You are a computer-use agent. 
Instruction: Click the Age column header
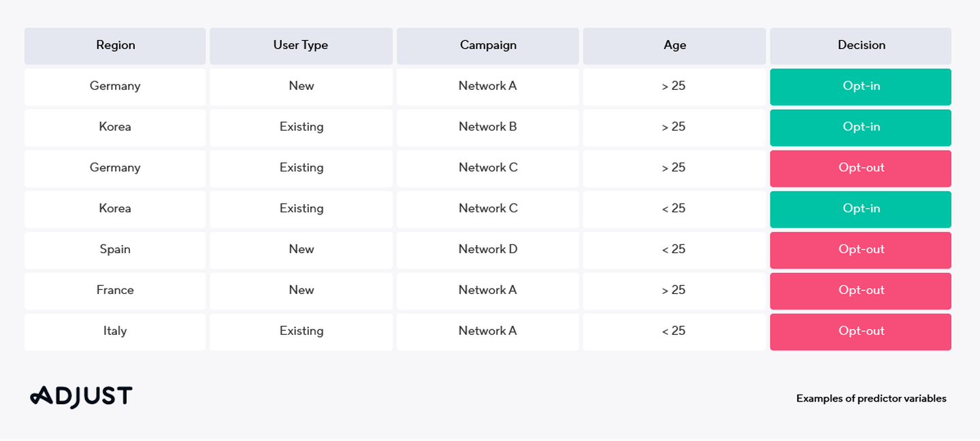tap(674, 46)
